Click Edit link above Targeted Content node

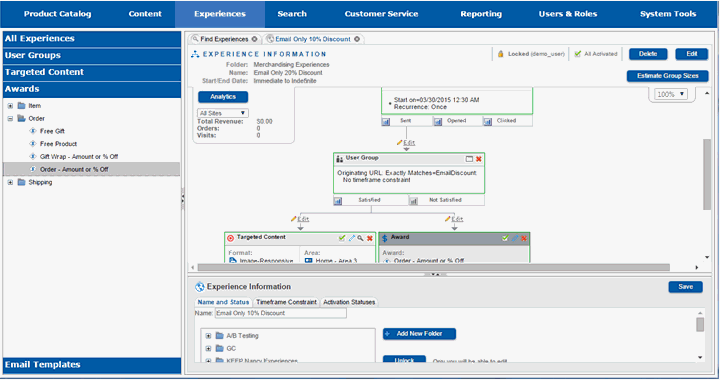pos(303,219)
